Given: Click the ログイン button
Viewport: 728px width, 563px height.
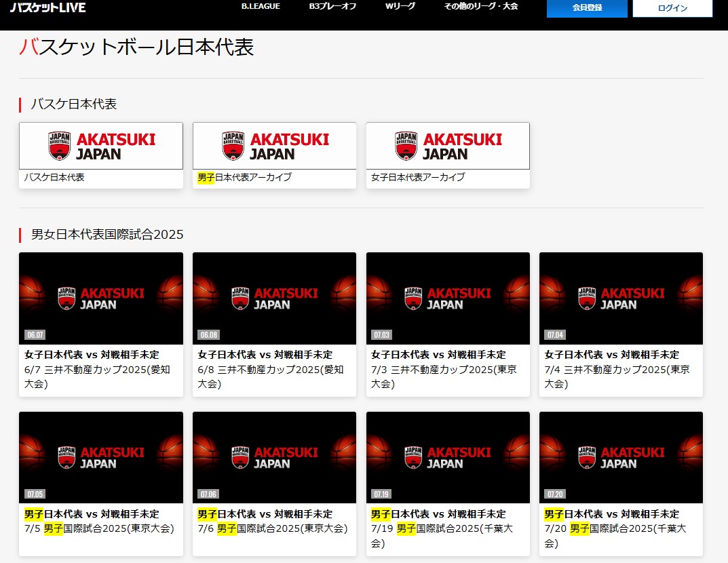Looking at the screenshot, I should (x=672, y=8).
